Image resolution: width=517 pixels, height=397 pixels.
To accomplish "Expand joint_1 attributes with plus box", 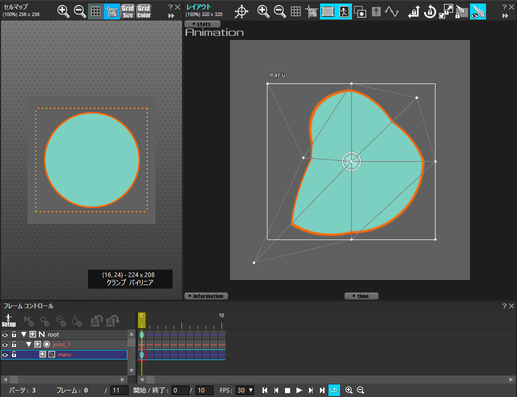I will (38, 344).
